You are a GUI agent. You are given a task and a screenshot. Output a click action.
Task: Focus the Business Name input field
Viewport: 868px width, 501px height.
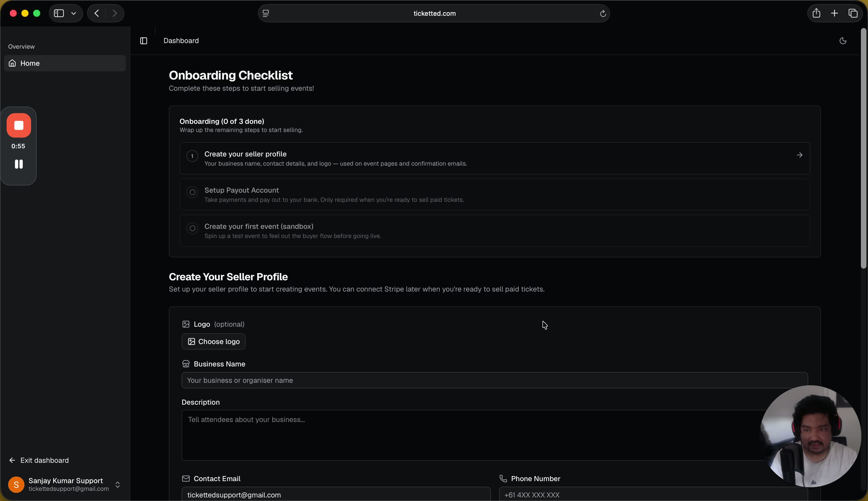point(495,380)
